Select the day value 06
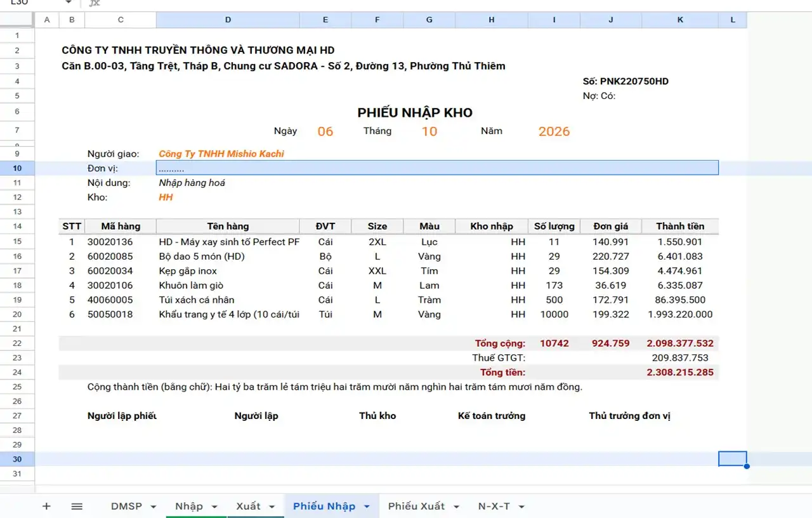Screen dimensions: 812x518 [325, 131]
